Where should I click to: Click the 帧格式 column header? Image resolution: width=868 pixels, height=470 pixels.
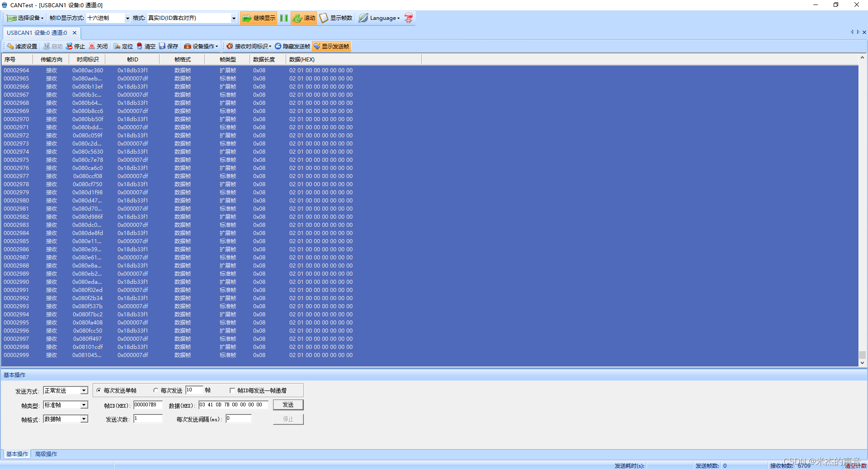point(182,59)
